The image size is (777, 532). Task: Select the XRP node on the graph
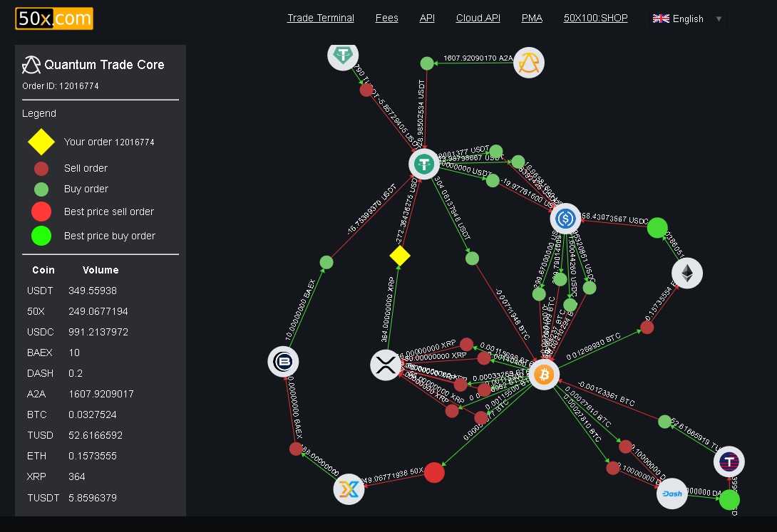(386, 365)
